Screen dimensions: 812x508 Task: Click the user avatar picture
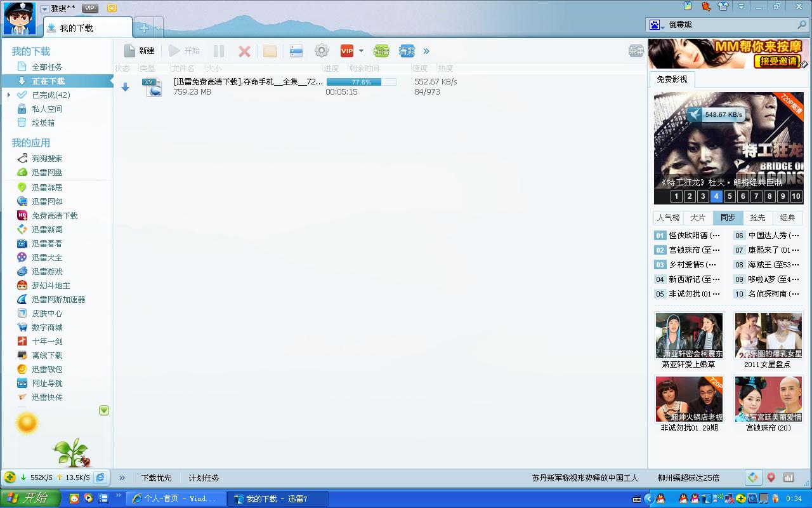20,18
